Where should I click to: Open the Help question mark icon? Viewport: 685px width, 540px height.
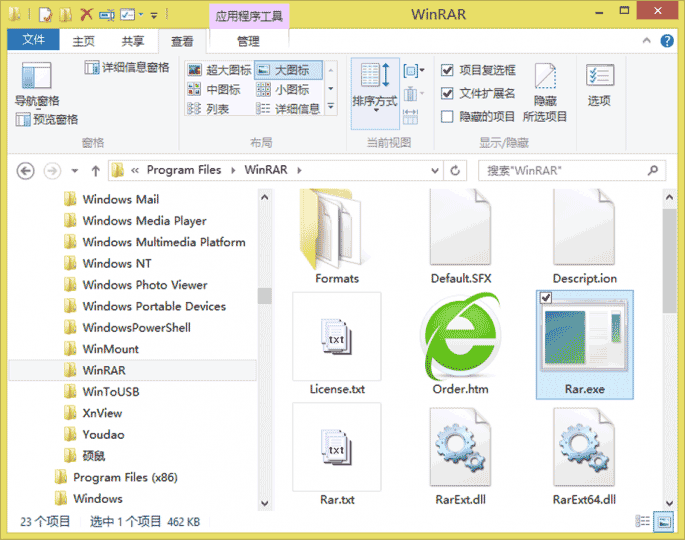[x=667, y=41]
